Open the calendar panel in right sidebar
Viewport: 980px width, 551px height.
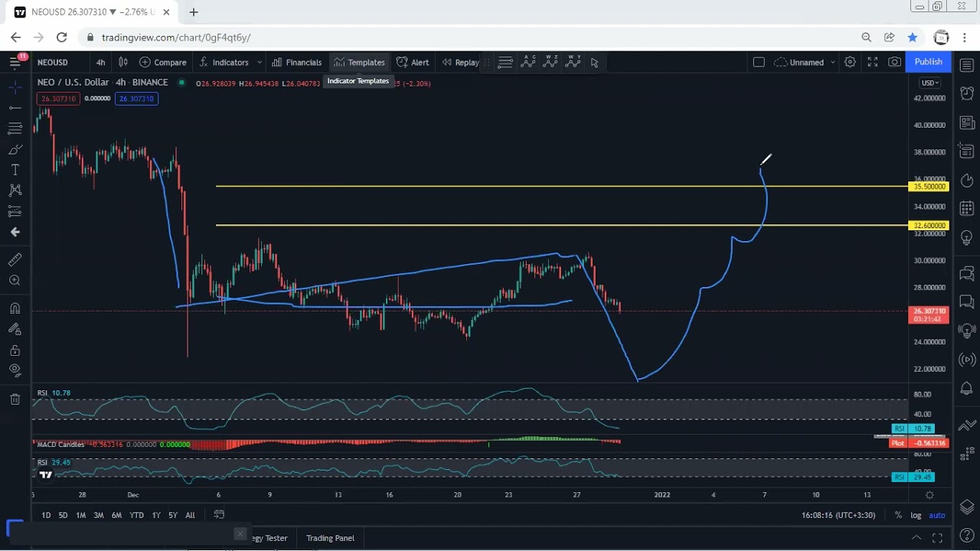(967, 208)
